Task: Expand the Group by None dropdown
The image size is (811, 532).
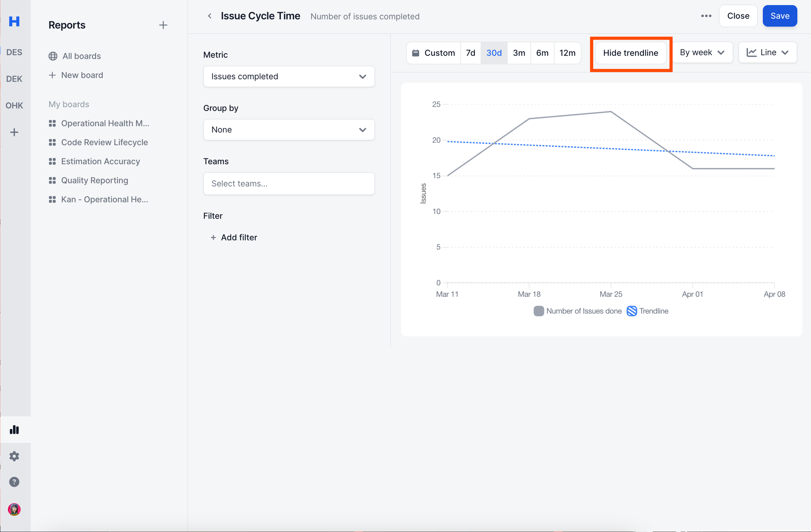Action: click(289, 130)
